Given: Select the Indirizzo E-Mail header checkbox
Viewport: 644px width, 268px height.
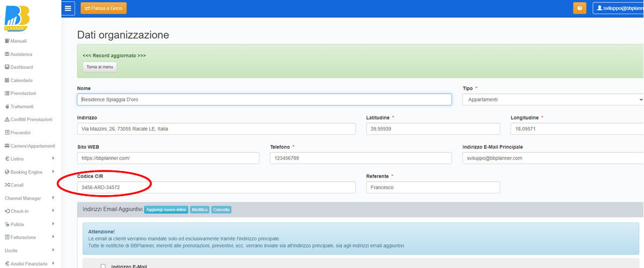Looking at the screenshot, I should click(x=104, y=266).
